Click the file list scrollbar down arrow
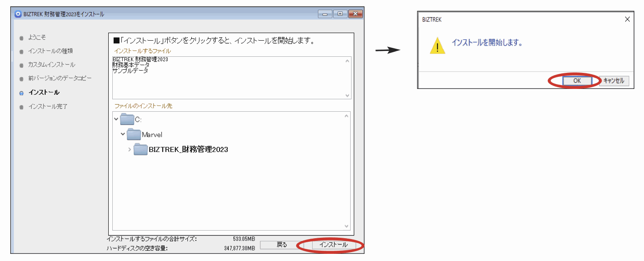The height and width of the screenshot is (261, 644). point(347,95)
